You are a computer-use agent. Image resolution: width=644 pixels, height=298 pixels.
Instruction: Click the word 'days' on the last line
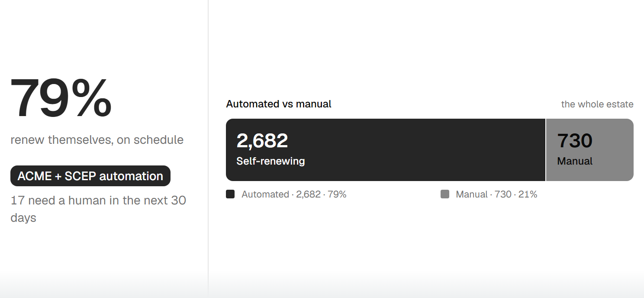coord(23,217)
